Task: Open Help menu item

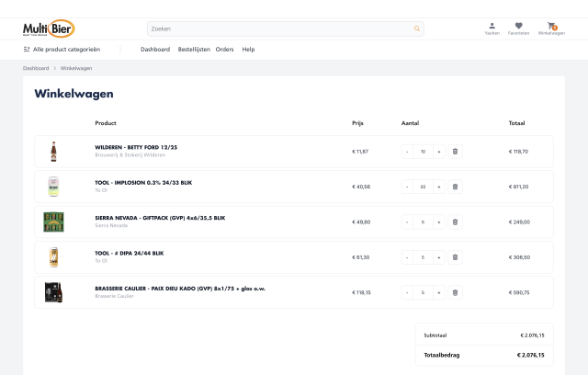Action: coord(248,49)
